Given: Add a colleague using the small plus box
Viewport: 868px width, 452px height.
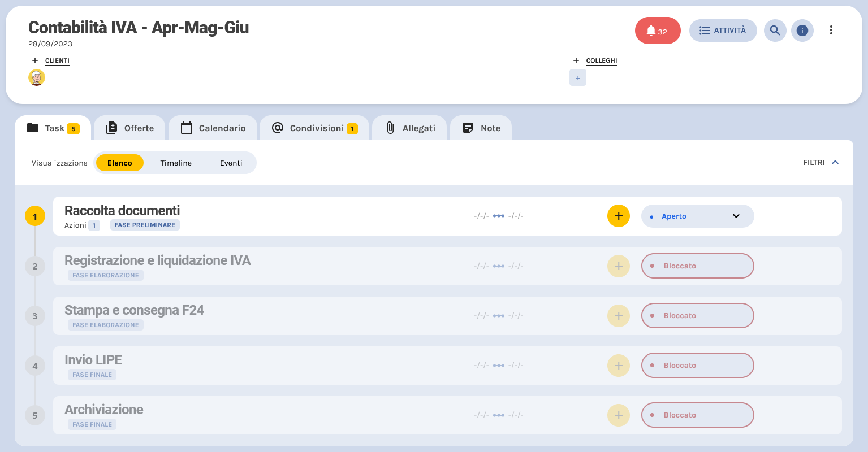Looking at the screenshot, I should [x=577, y=78].
